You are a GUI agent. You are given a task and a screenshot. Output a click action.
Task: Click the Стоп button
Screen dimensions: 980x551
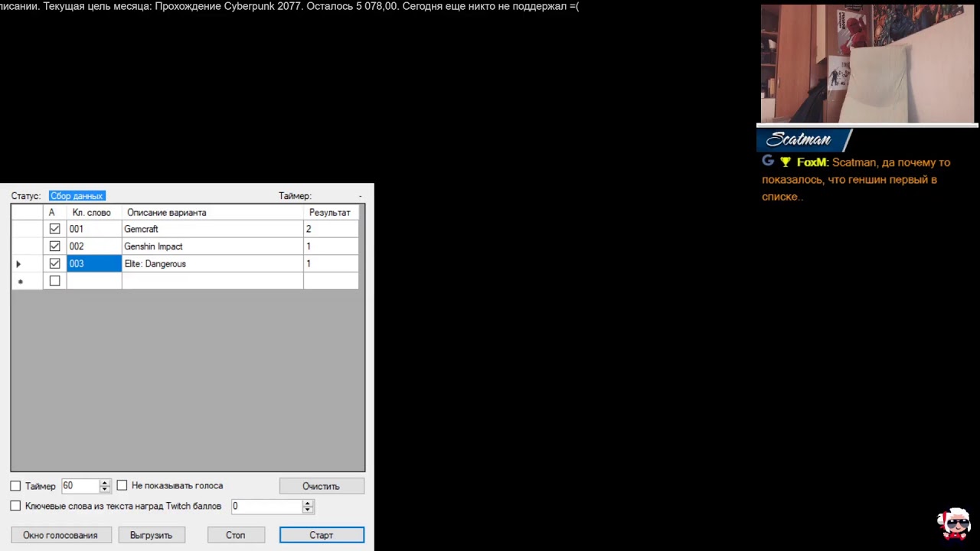point(235,535)
